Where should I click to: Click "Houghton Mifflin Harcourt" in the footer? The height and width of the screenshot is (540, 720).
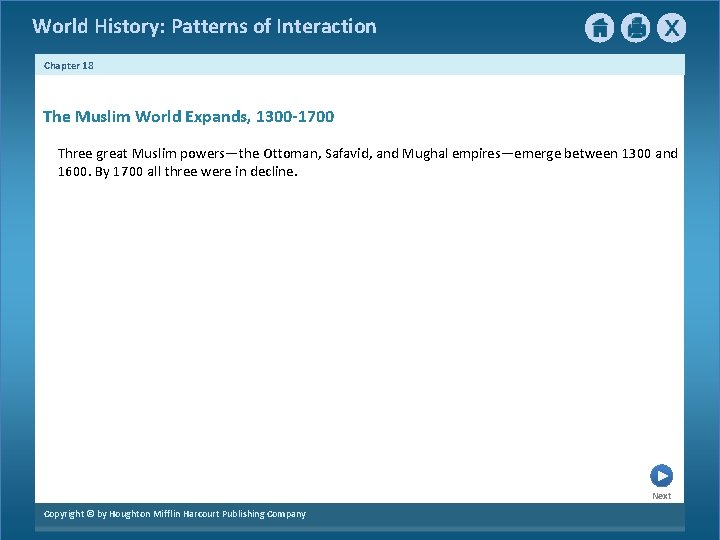point(164,514)
